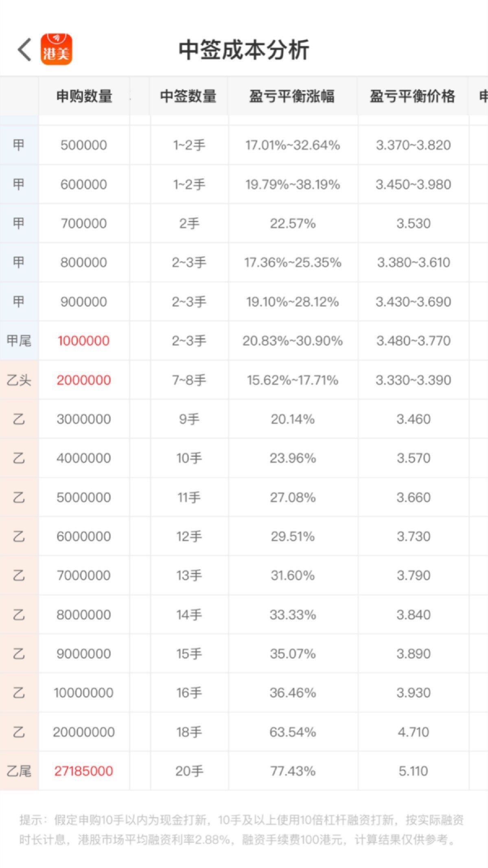The height and width of the screenshot is (868, 488).
Task: Select the 乙头 row label
Action: click(19, 380)
